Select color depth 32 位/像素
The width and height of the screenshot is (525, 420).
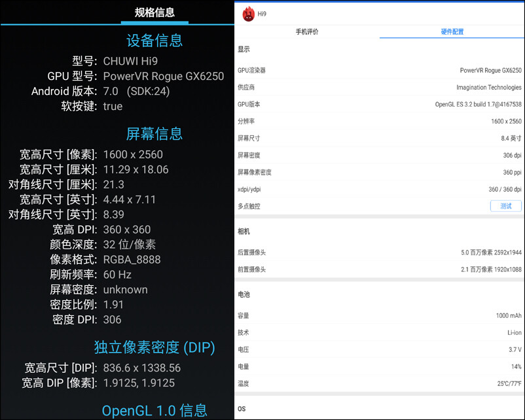[x=129, y=244]
